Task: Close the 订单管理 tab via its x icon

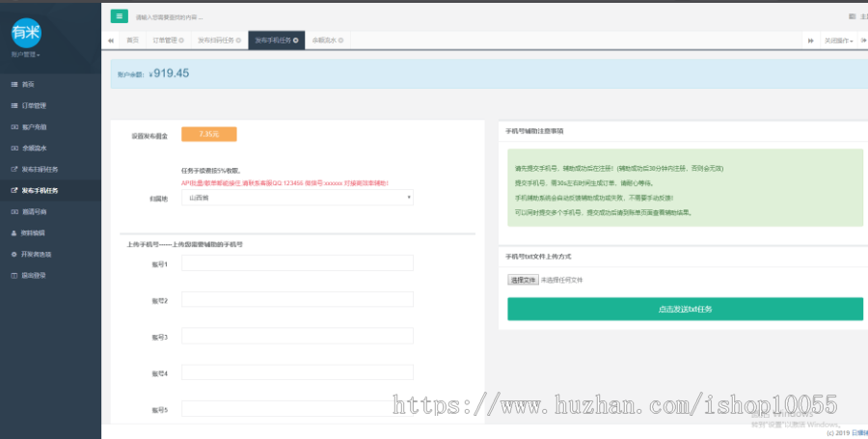Action: [181, 41]
